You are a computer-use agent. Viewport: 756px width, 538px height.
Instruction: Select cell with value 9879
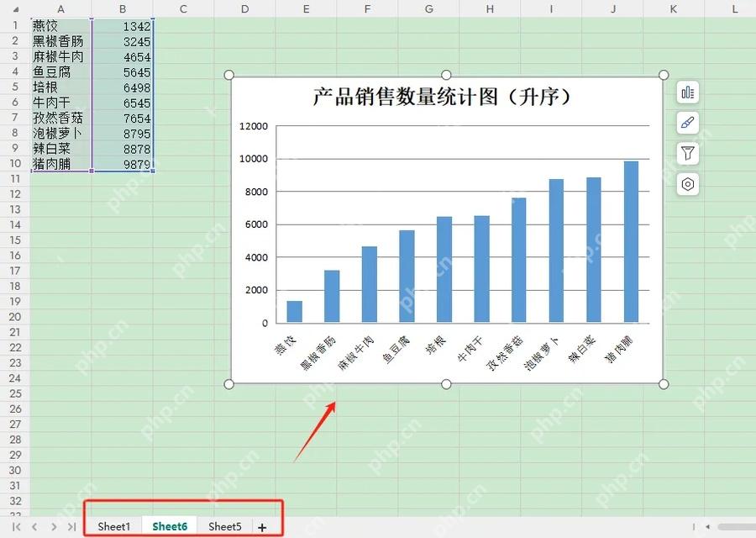[x=123, y=164]
